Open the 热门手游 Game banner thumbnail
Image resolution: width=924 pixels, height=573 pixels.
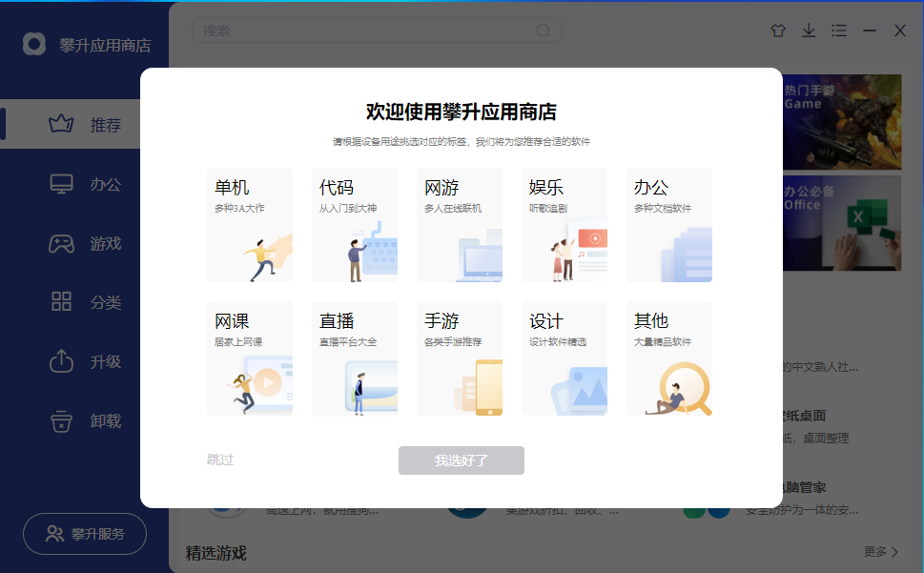pos(843,122)
